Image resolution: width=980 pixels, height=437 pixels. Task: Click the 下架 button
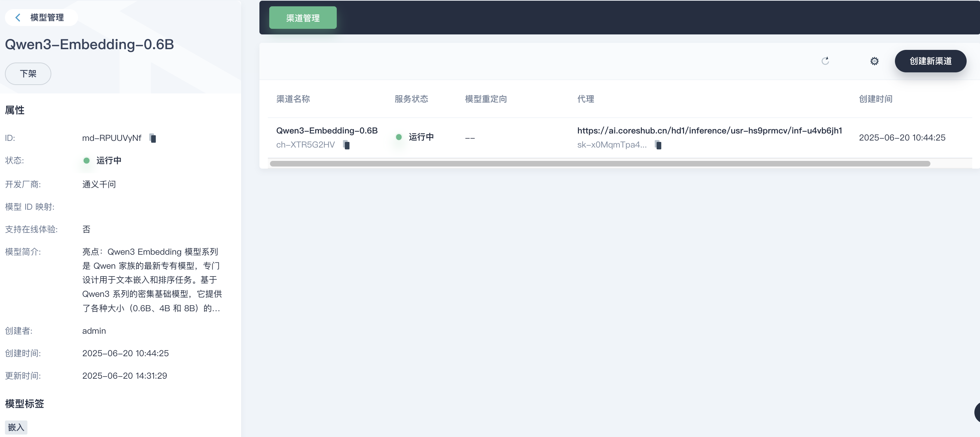pyautogui.click(x=28, y=73)
